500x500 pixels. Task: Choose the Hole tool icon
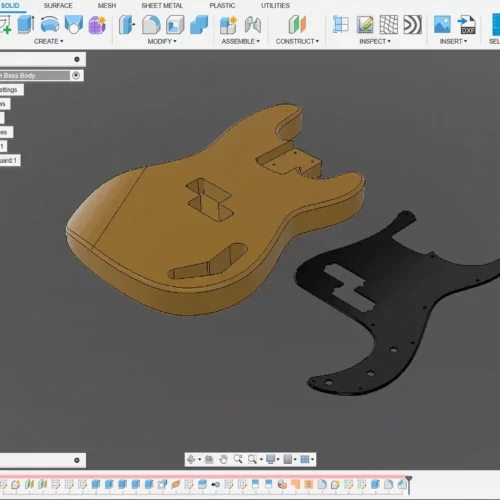coord(74,24)
